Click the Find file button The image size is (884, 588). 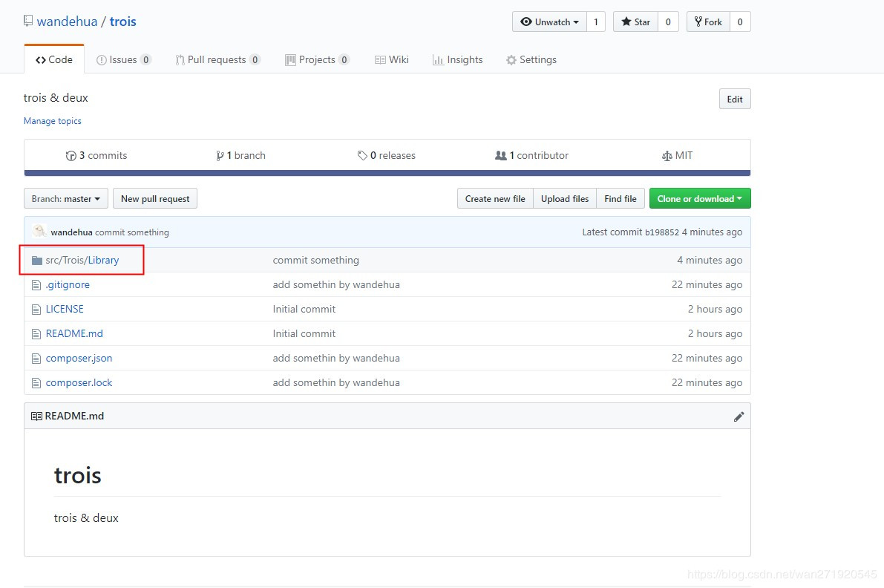621,198
